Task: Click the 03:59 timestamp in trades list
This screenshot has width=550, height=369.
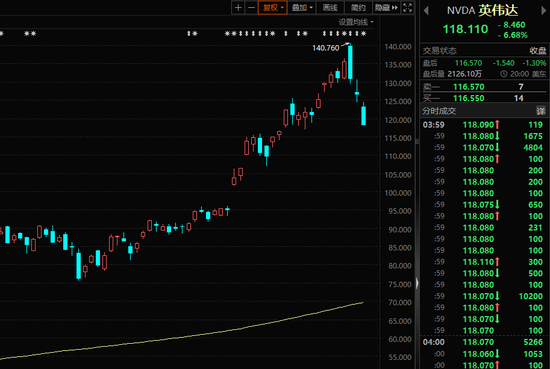Action: click(434, 125)
